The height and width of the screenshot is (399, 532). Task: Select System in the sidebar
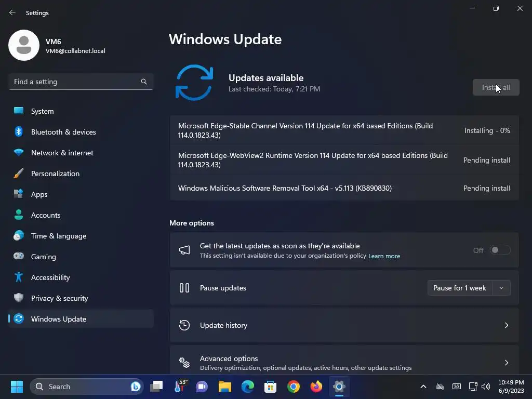click(x=81, y=111)
